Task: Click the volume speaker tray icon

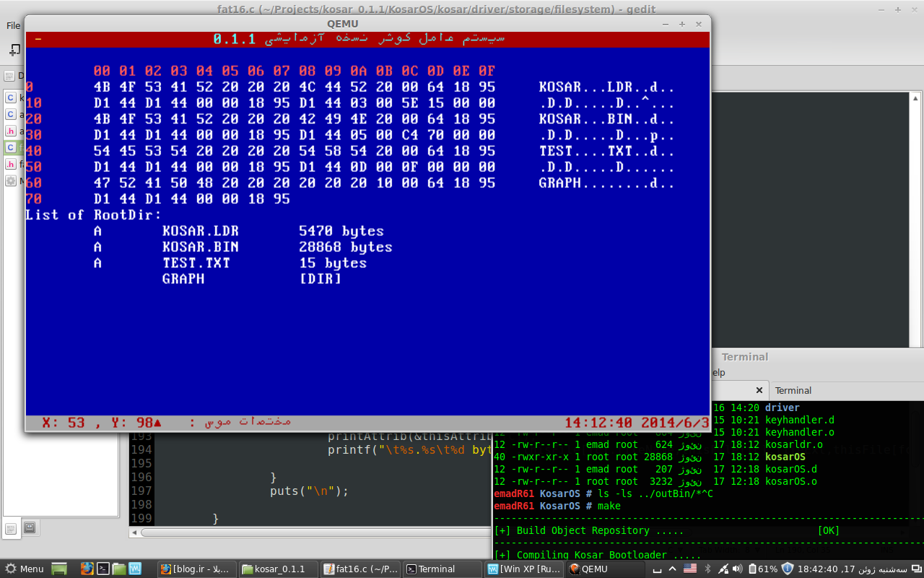Action: click(x=736, y=569)
